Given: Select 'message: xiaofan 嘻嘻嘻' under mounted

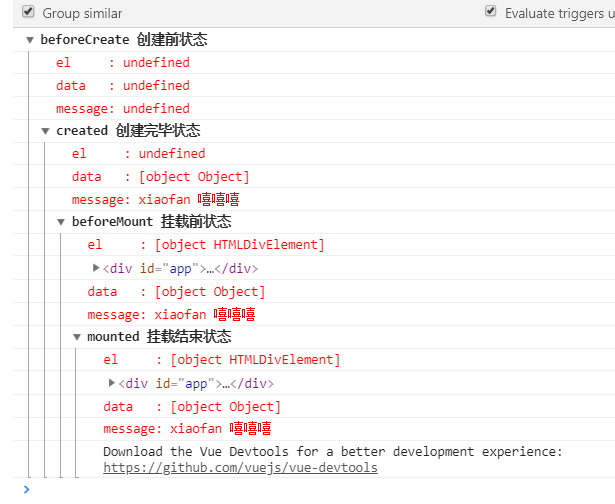Looking at the screenshot, I should (x=187, y=429).
